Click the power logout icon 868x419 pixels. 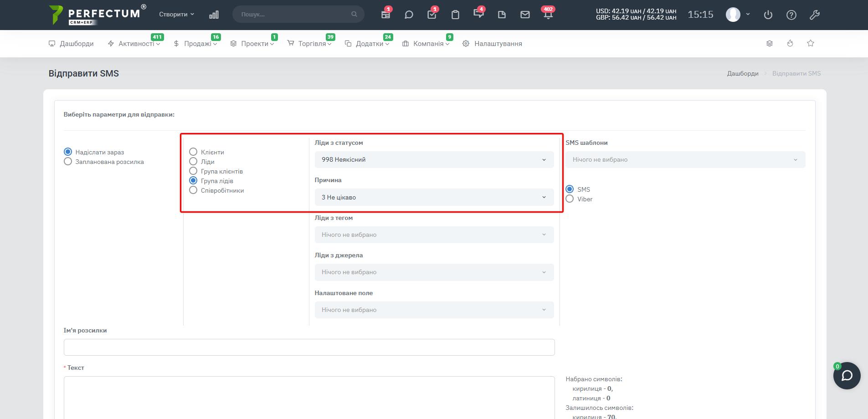point(768,15)
